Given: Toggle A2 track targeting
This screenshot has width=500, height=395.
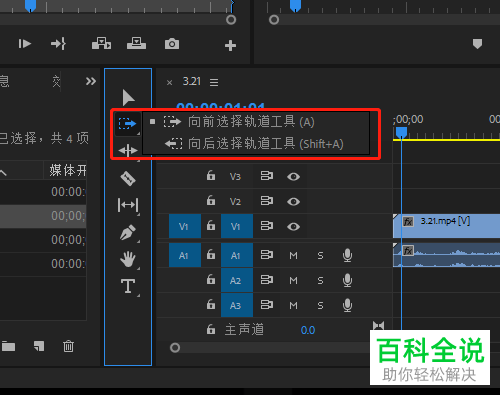Looking at the screenshot, I should (237, 280).
